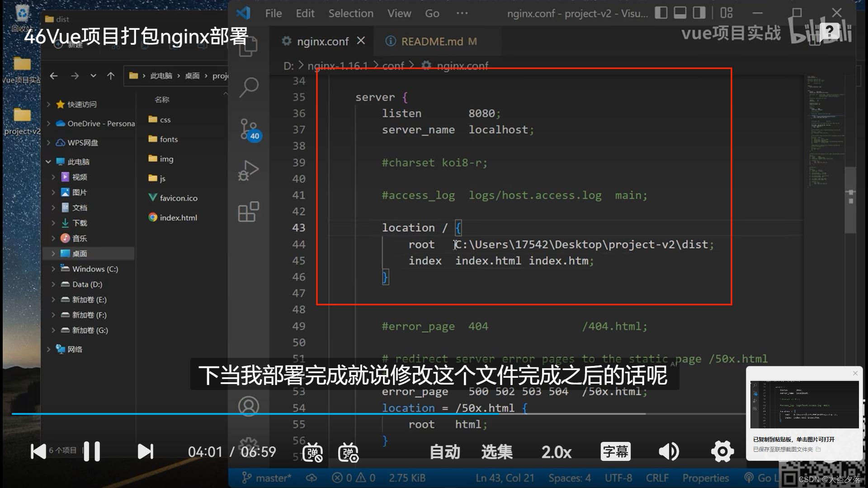The image size is (868, 488).
Task: Seek along the video progress bar
Action: click(x=379, y=413)
